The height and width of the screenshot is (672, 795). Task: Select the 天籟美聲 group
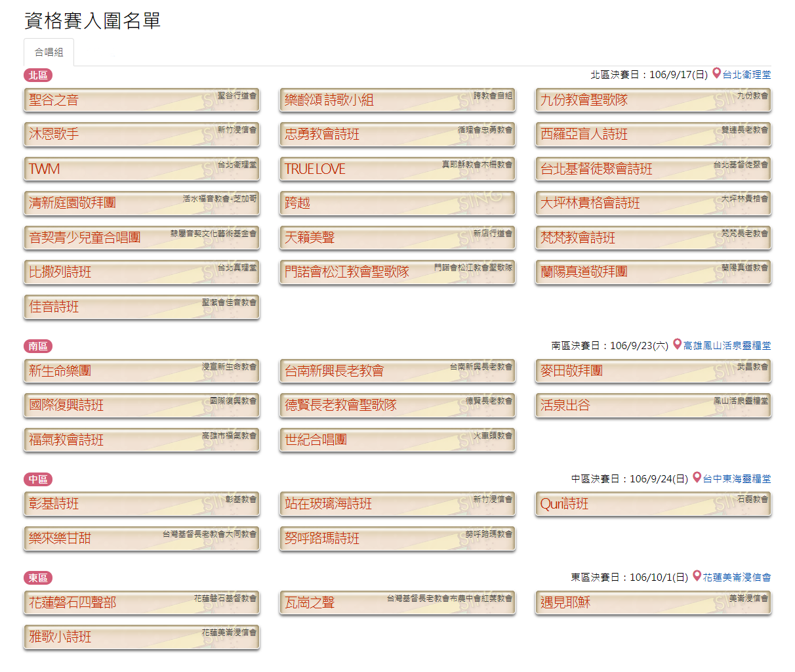pos(397,238)
